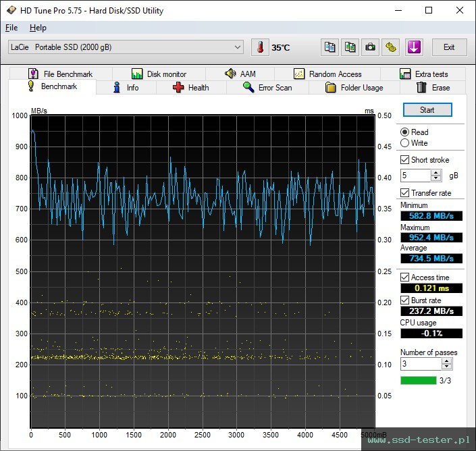Click the camera save screenshot icon
The image size is (476, 451).
tap(371, 47)
